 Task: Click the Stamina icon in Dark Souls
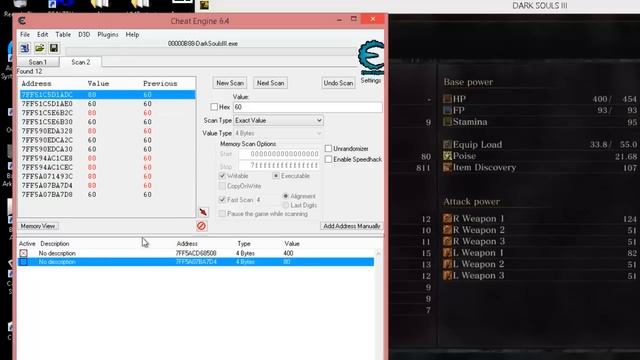[447, 122]
